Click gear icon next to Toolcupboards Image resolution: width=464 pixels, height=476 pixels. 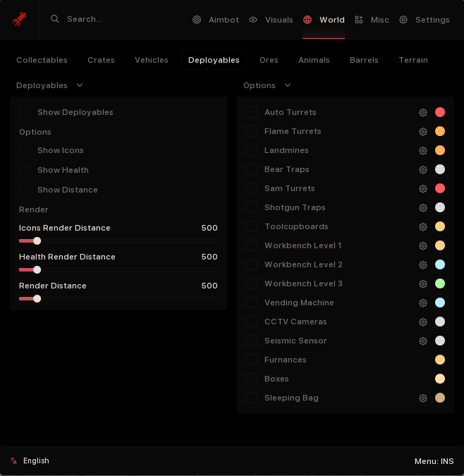423,226
